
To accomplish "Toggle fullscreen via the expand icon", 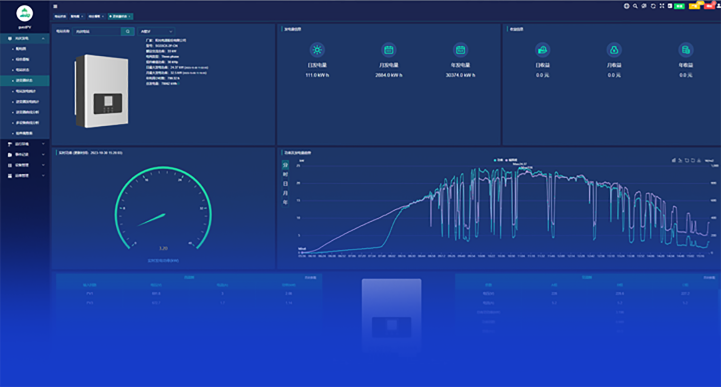I will click(x=662, y=6).
